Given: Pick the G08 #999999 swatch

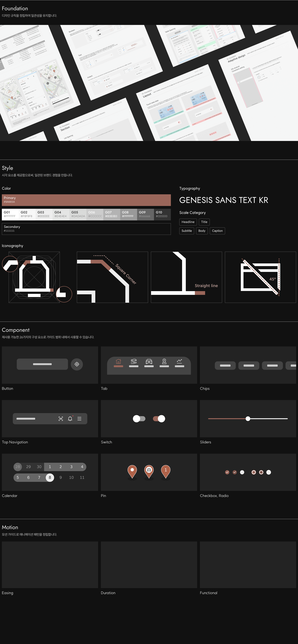Looking at the screenshot, I should point(129,214).
